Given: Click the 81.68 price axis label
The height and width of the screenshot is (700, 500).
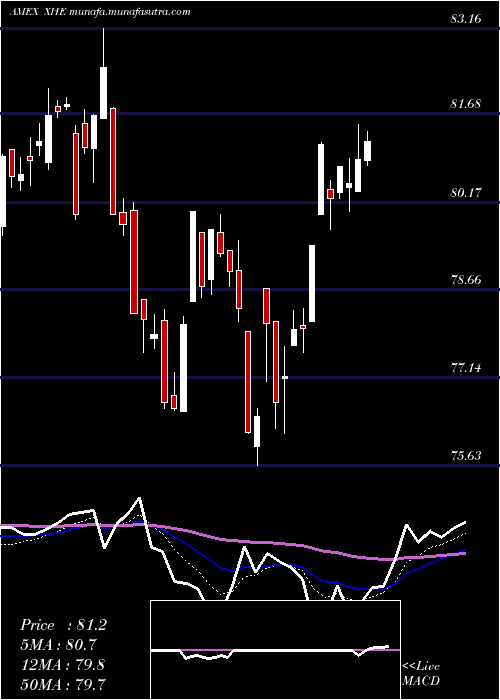Looking at the screenshot, I should point(466,104).
